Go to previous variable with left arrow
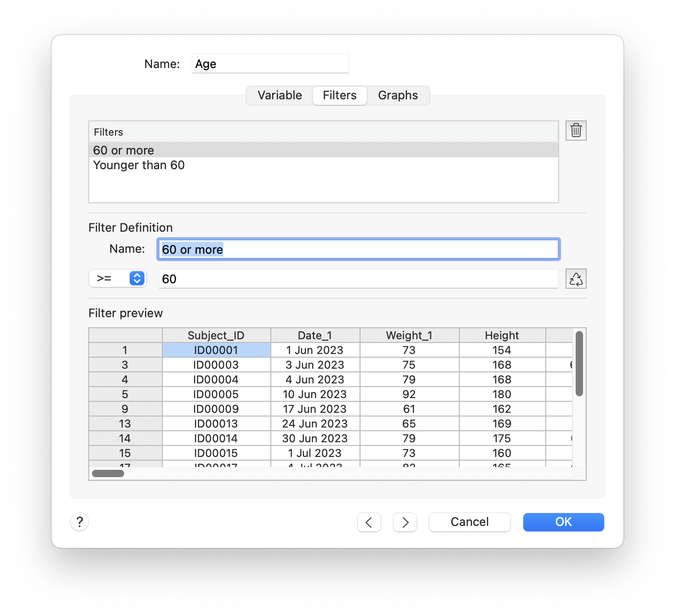Image resolution: width=675 pixels, height=616 pixels. [x=369, y=522]
